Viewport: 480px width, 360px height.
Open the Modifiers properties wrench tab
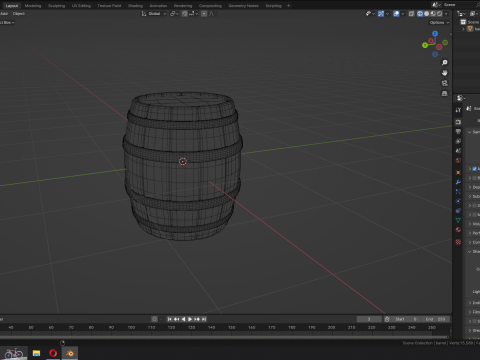coord(458,182)
